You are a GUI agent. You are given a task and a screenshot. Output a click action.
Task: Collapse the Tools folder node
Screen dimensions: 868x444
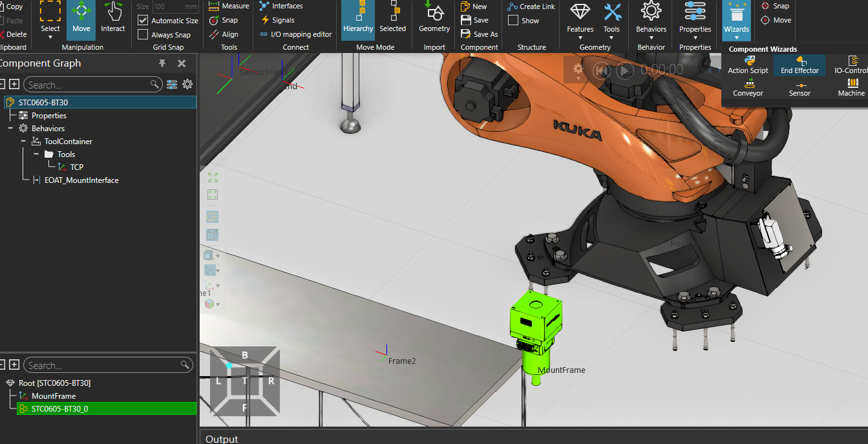(x=36, y=154)
